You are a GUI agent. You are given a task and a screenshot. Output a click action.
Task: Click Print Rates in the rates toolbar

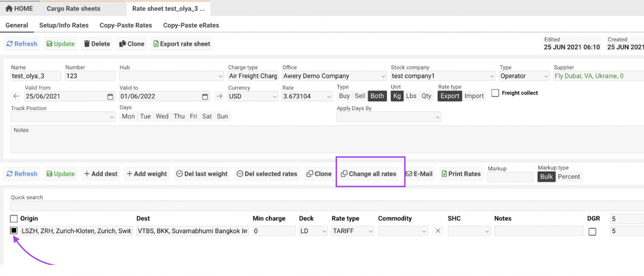coord(461,174)
